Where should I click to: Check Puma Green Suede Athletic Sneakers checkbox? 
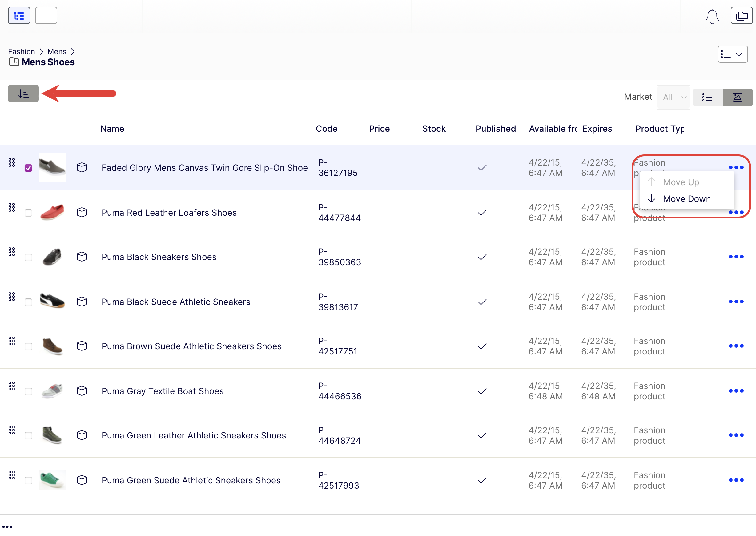pos(28,480)
